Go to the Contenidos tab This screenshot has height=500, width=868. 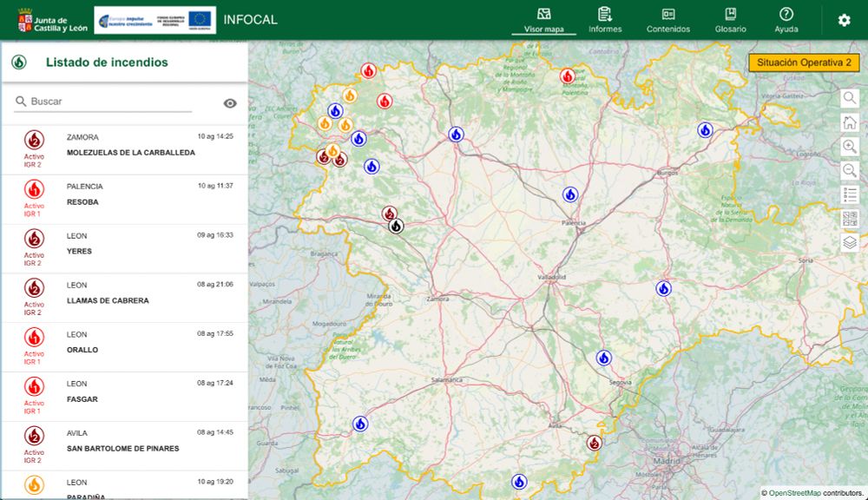click(668, 20)
